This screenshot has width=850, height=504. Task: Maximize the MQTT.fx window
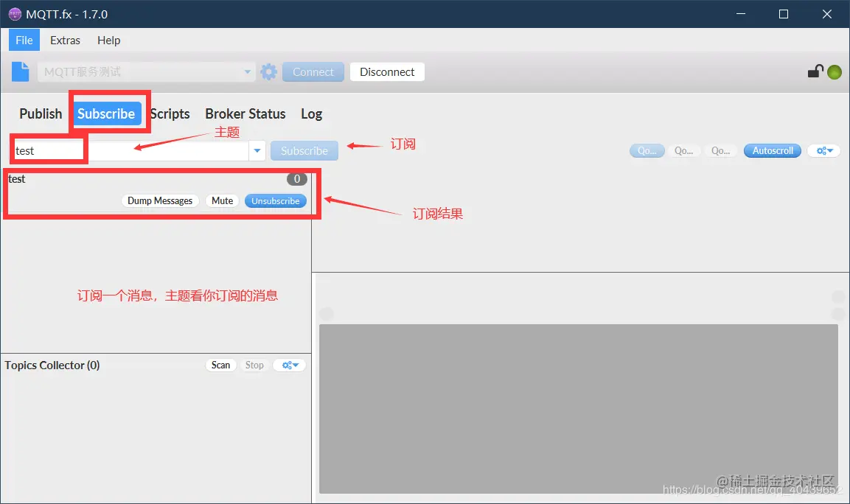[784, 14]
